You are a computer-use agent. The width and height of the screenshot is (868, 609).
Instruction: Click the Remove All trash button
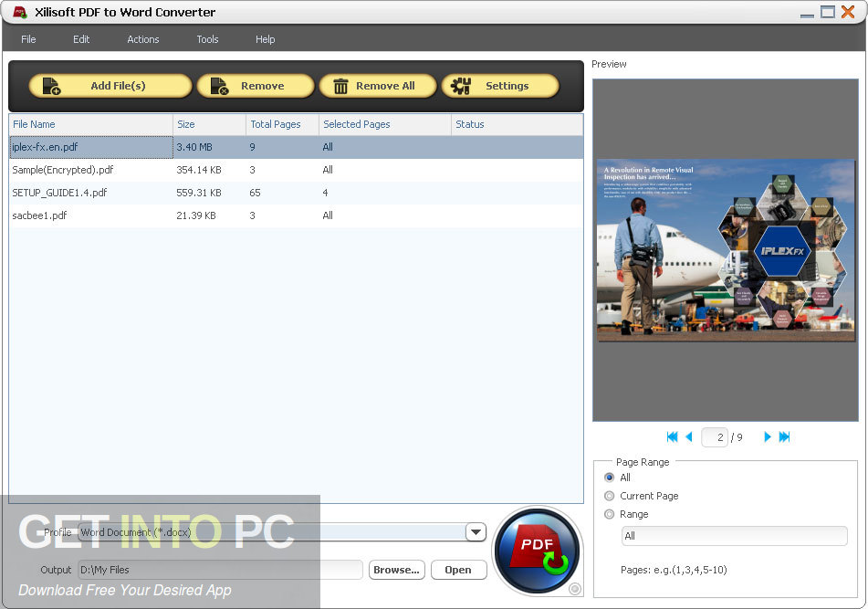coord(378,86)
